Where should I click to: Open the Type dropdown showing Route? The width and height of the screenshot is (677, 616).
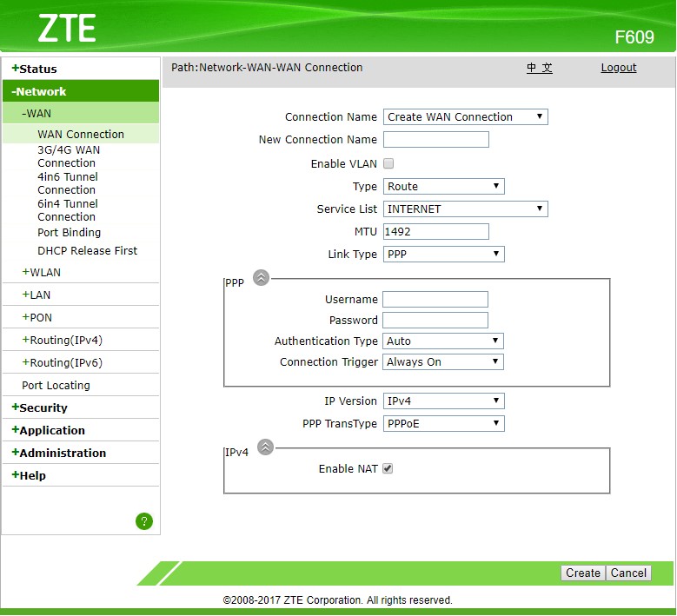click(x=444, y=187)
